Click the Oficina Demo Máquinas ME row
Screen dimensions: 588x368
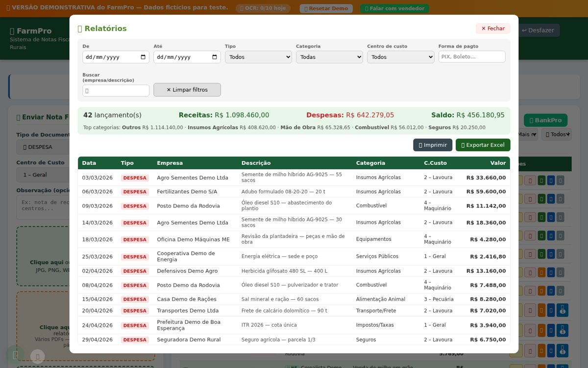pos(294,239)
